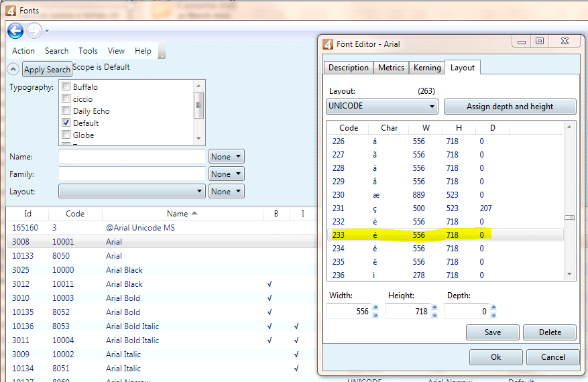Image resolution: width=588 pixels, height=382 pixels.
Task: Click the Height value field
Action: pos(408,311)
